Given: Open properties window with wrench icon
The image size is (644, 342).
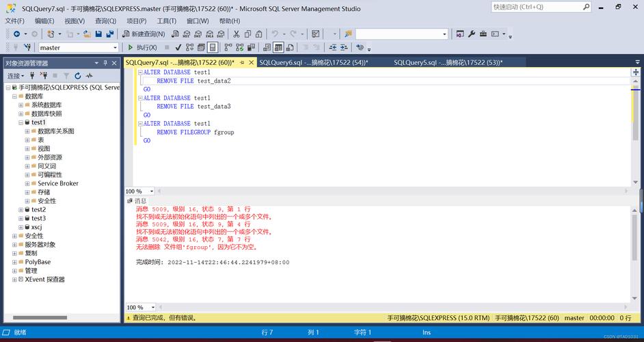Looking at the screenshot, I should (x=472, y=34).
